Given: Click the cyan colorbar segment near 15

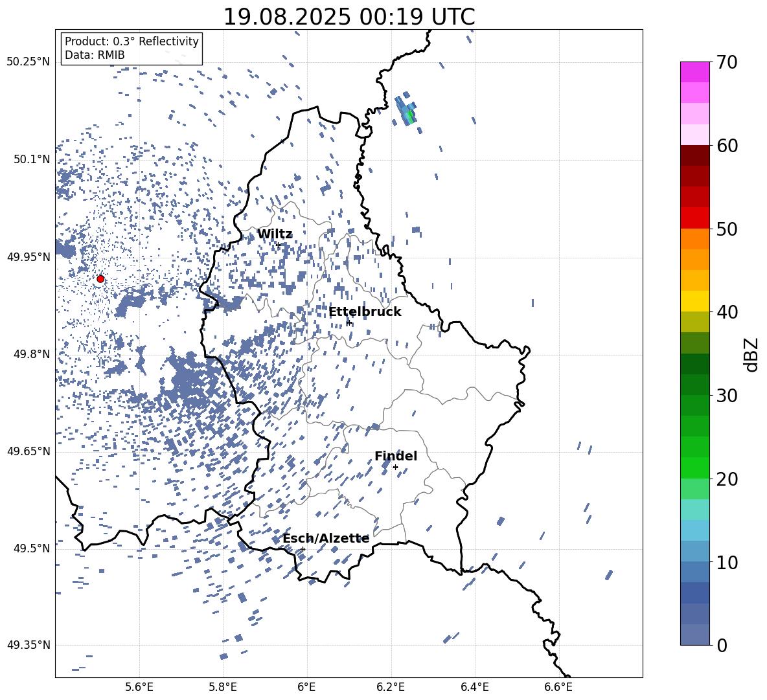Looking at the screenshot, I should [x=694, y=530].
